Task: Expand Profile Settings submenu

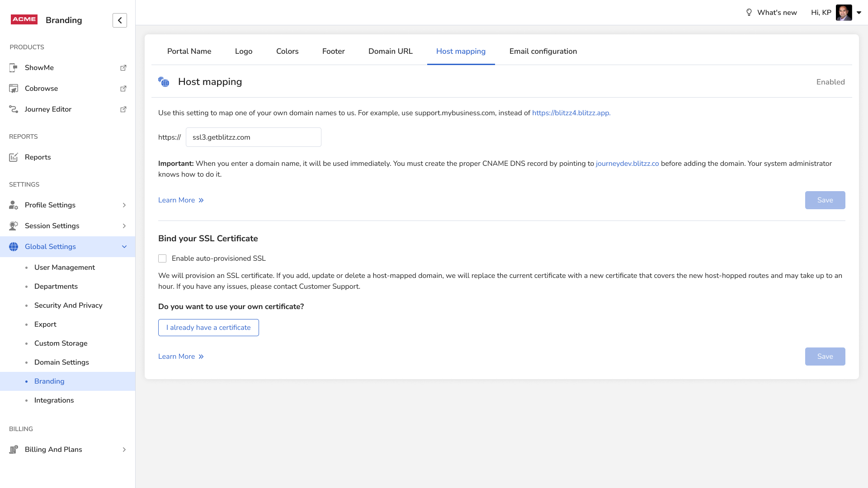Action: click(x=124, y=205)
